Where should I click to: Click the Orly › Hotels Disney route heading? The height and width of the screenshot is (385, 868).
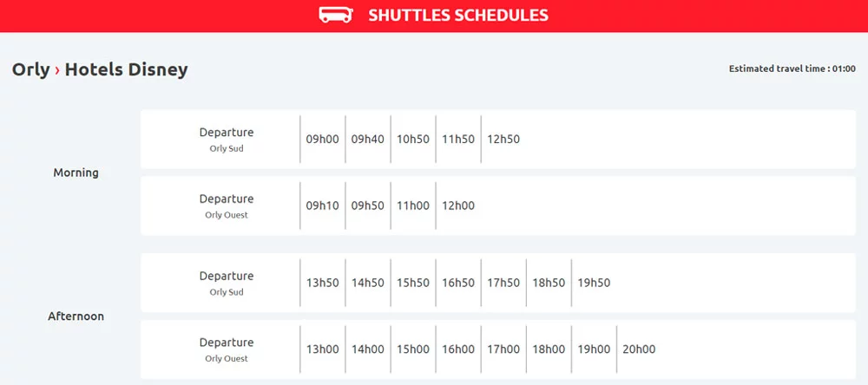point(100,69)
